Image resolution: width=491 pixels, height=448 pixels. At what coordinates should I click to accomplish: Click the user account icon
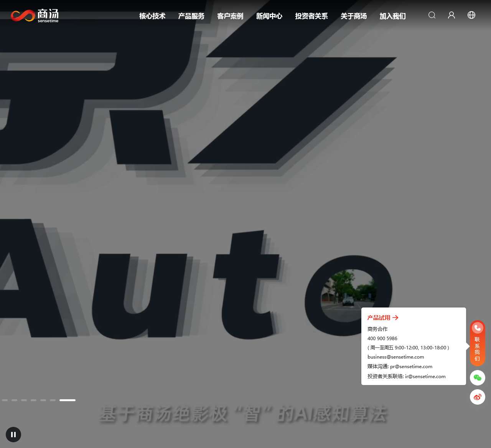(451, 15)
